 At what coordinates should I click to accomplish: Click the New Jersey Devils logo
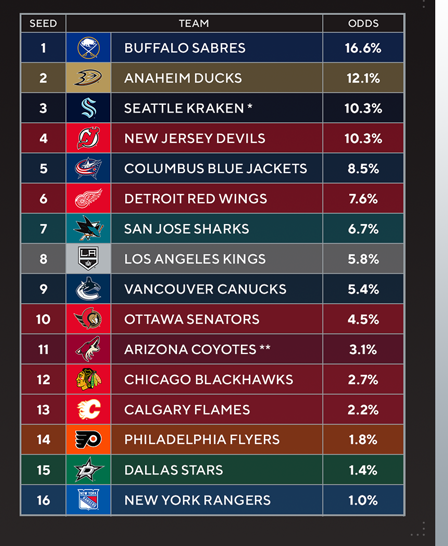(88, 138)
